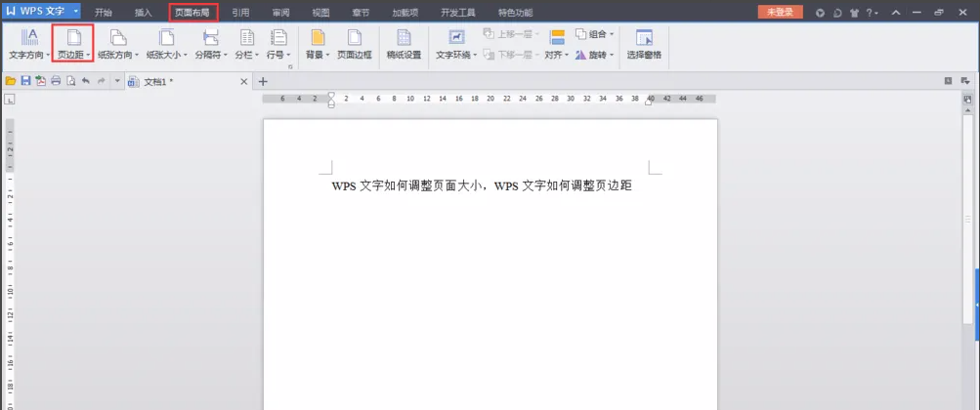
Task: Add a new document tab with plus button
Action: click(x=263, y=81)
